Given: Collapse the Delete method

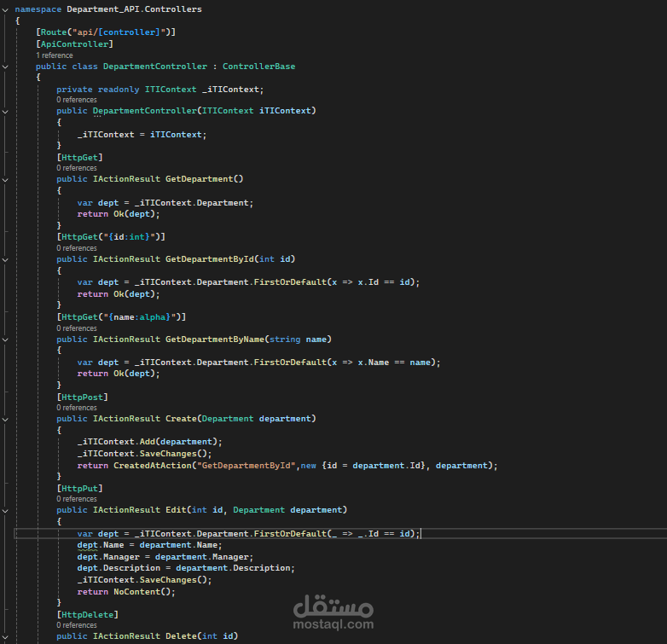Looking at the screenshot, I should pos(5,637).
